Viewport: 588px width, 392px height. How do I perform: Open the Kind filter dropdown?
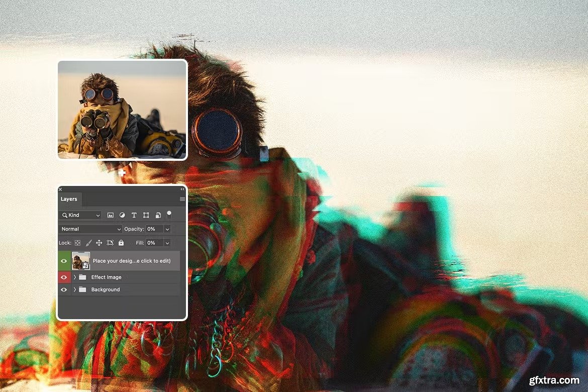81,215
